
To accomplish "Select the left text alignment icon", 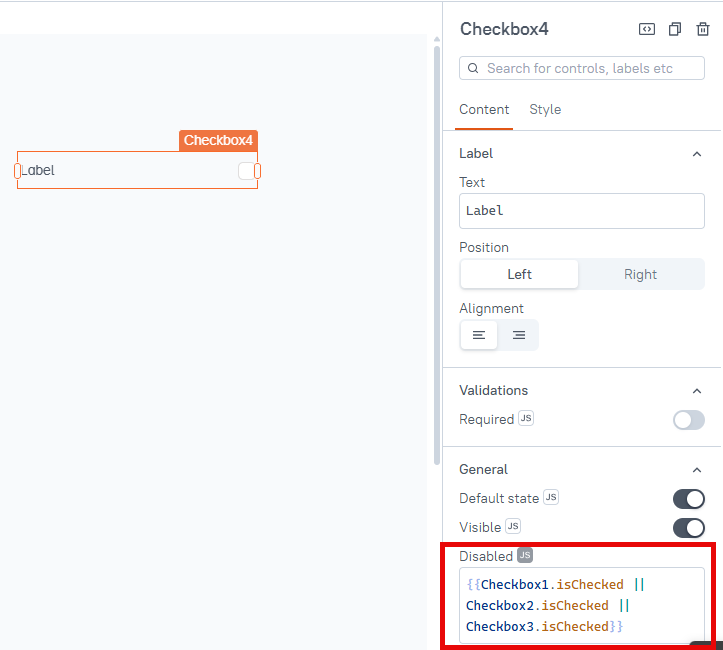I will coord(479,335).
